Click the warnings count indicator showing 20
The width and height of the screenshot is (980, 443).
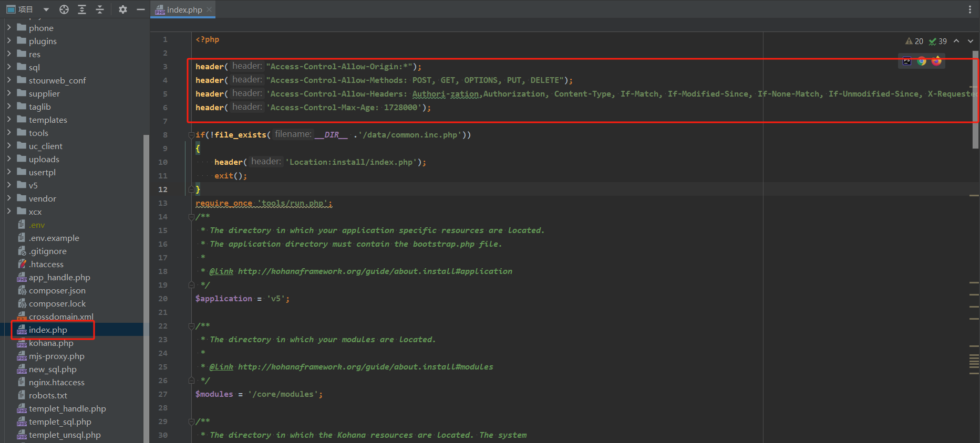point(914,41)
